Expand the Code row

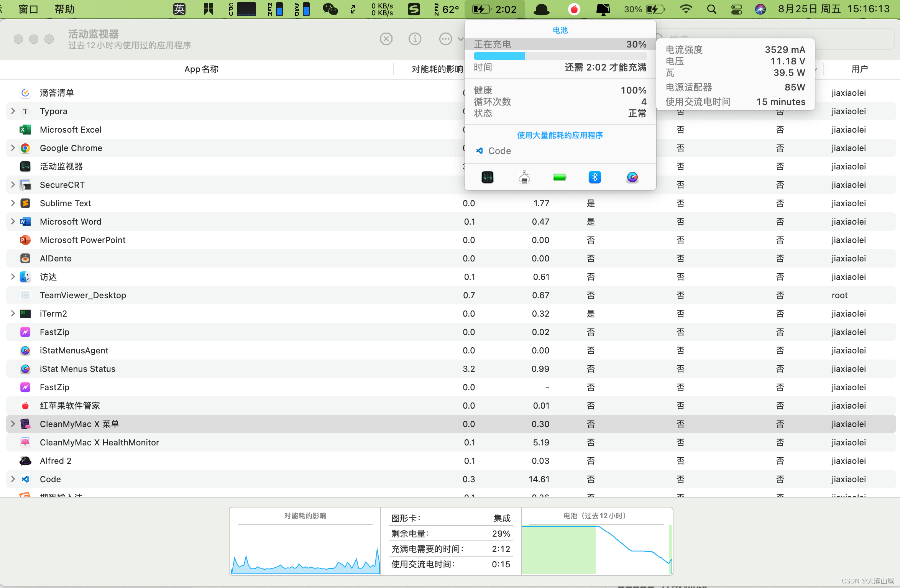(x=13, y=479)
